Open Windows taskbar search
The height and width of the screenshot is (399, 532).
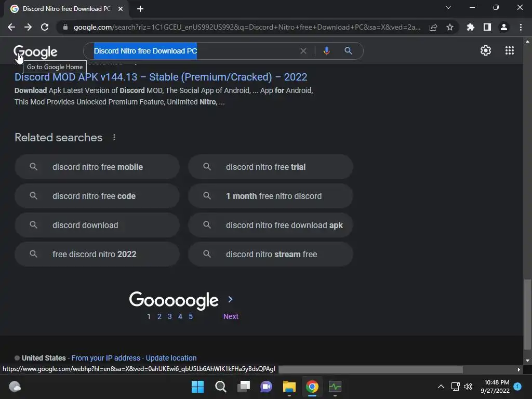[x=220, y=387]
